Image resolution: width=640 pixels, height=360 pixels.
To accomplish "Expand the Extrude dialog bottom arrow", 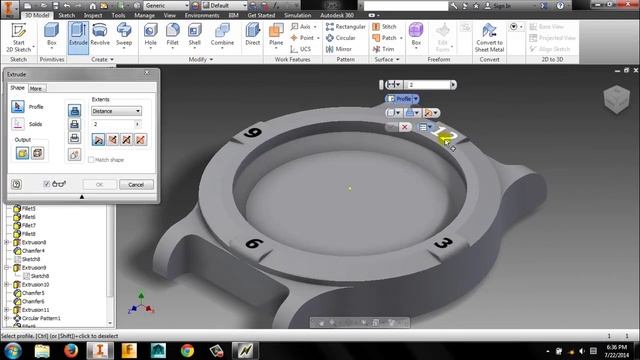I will coord(82,197).
